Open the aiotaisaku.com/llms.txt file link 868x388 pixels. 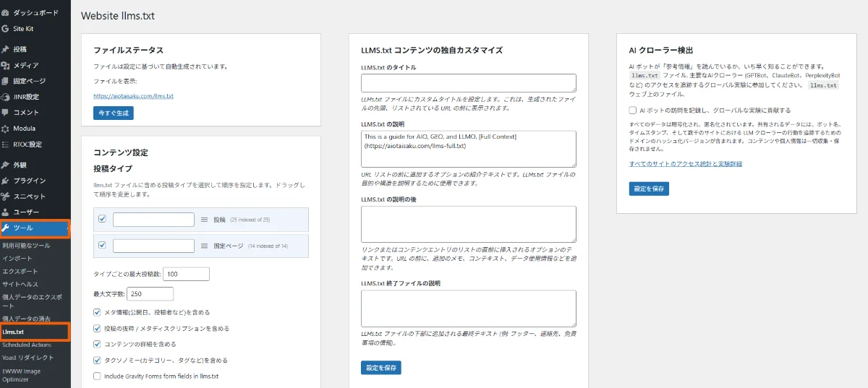click(133, 96)
